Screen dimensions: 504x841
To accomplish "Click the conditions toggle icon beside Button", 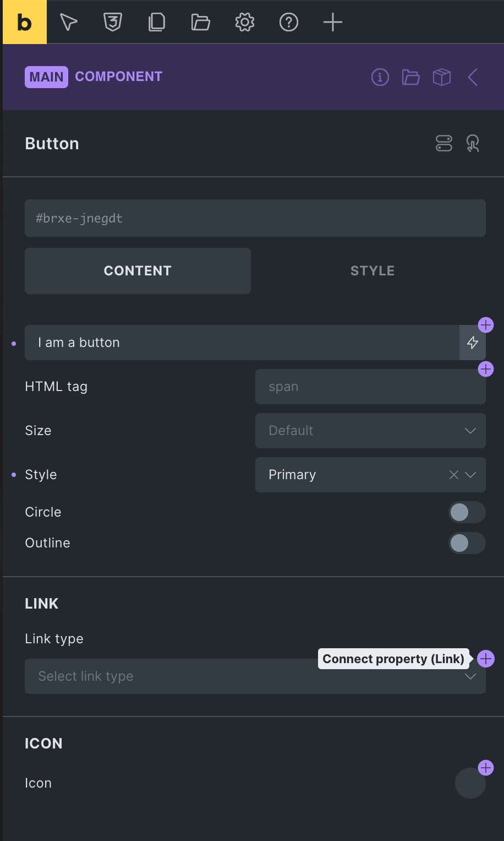I will [x=444, y=143].
